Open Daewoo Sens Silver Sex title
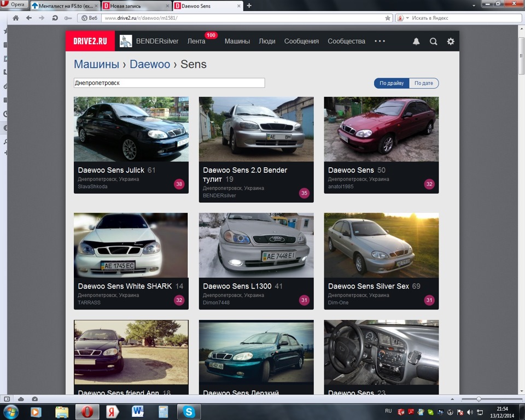This screenshot has height=420, width=525. tap(368, 287)
